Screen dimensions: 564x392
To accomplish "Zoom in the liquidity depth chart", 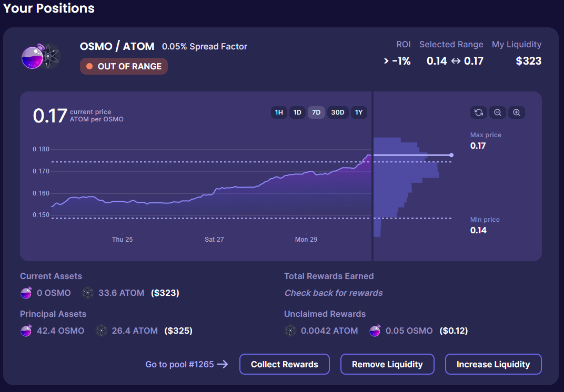I will click(517, 112).
